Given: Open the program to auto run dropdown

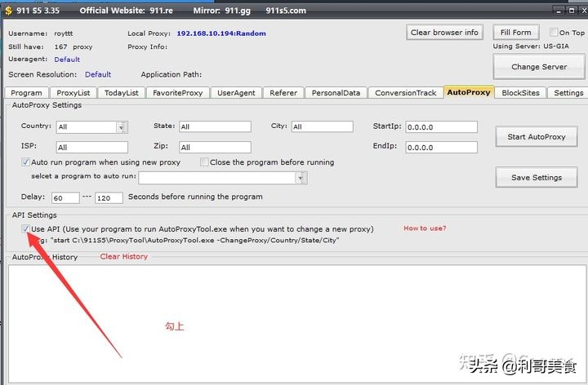Looking at the screenshot, I should click(301, 177).
